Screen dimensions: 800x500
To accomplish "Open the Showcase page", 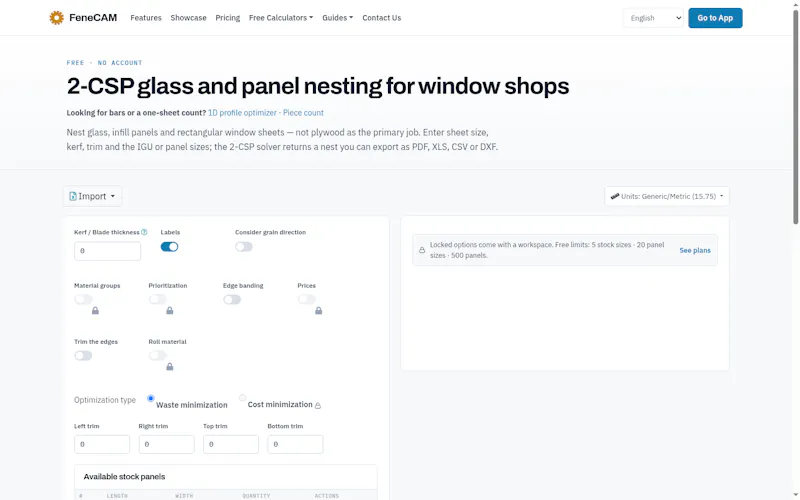I will (188, 18).
